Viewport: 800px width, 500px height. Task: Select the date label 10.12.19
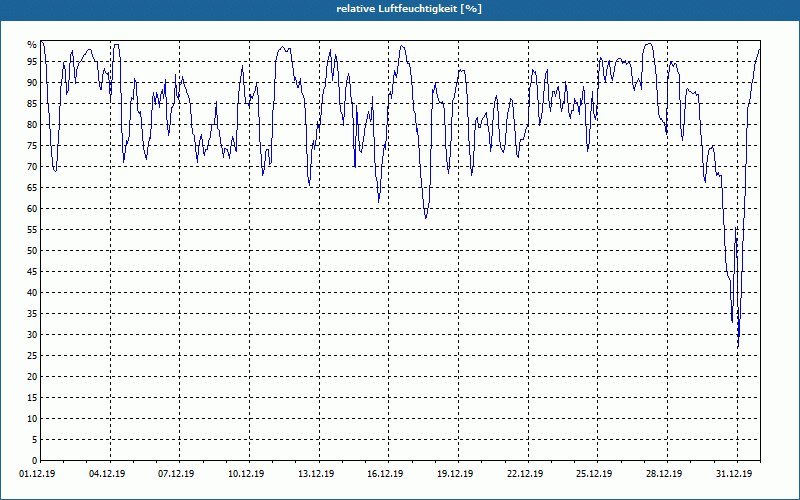click(x=246, y=474)
